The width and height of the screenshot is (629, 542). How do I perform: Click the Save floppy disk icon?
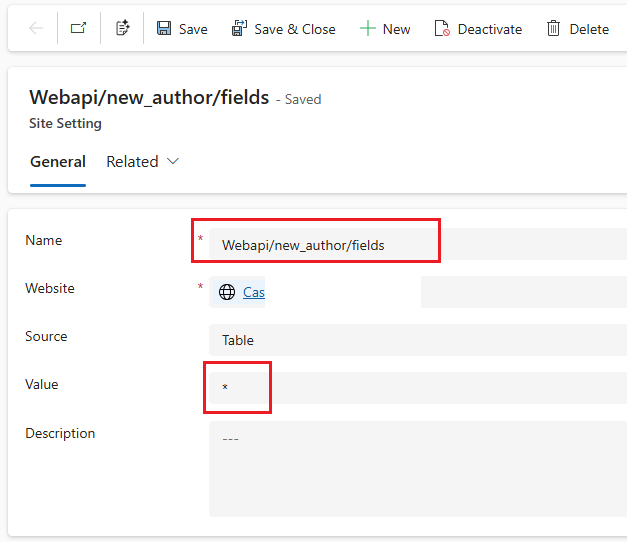click(164, 28)
